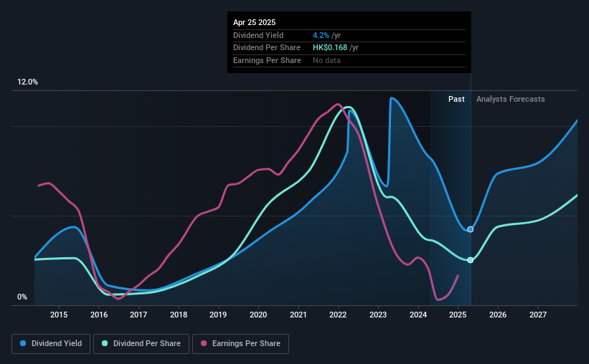Toggle the Dividend Yield legend button
Screen dimensions: 589x364
click(51, 344)
